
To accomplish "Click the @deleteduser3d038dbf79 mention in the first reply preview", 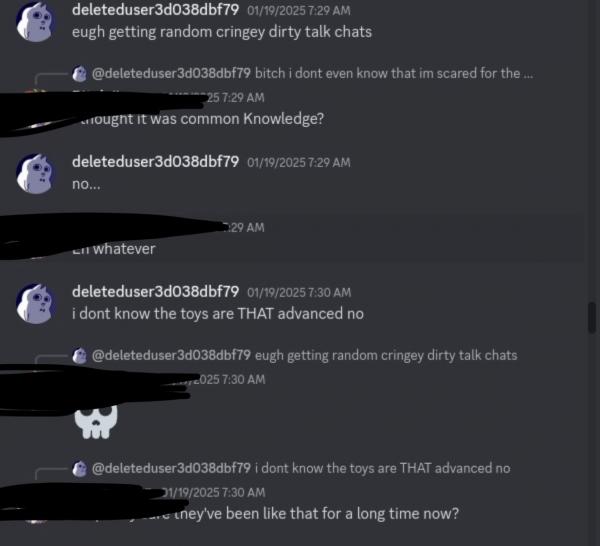I will pos(171,73).
